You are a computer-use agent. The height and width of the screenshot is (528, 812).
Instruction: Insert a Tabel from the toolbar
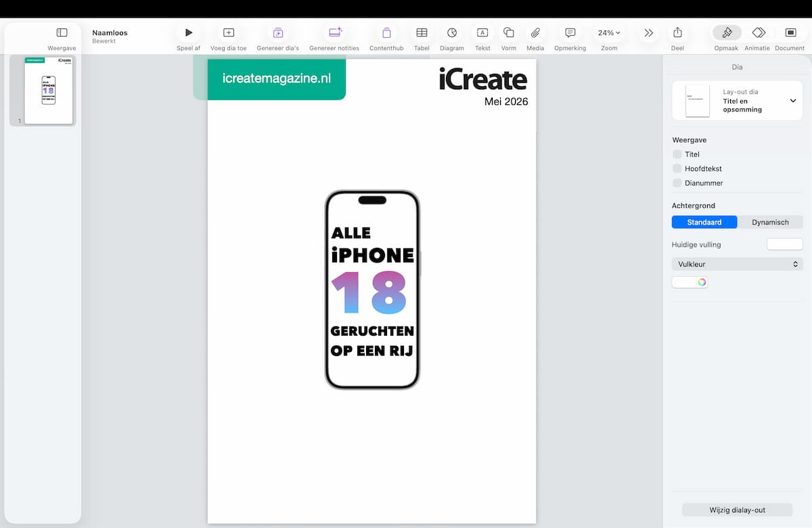tap(422, 32)
